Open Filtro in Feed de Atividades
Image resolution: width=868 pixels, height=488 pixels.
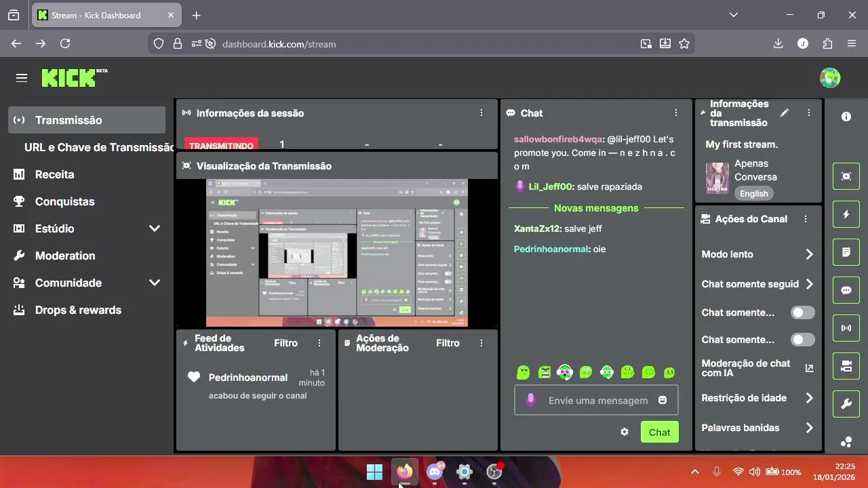(285, 343)
